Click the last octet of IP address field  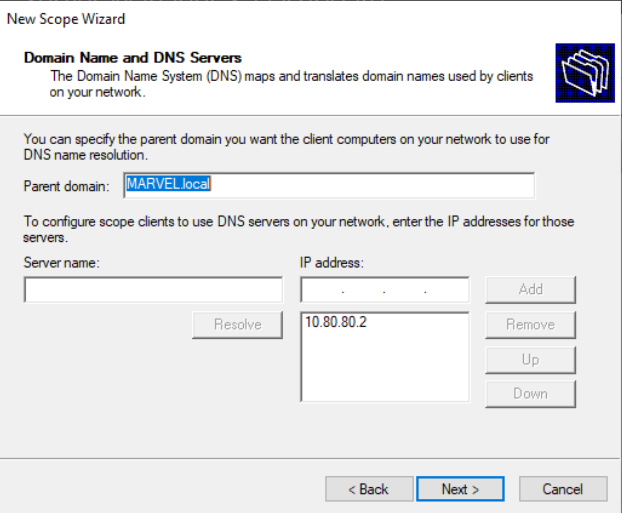[446, 291]
